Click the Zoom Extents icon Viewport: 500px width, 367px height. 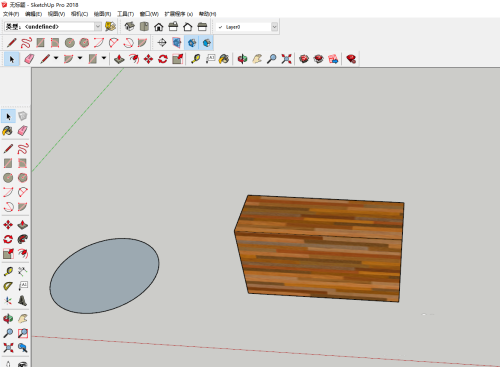[x=286, y=59]
